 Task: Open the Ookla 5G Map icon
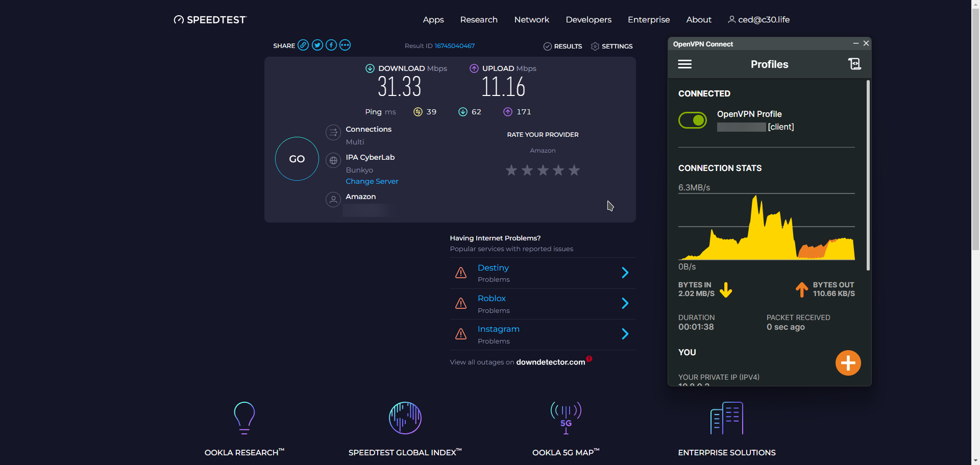pos(566,418)
